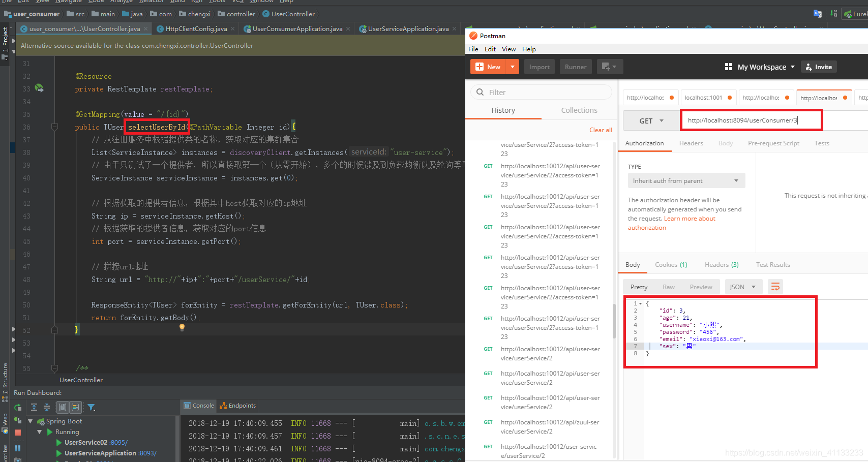Select the localhost:1001 request tab
868x462 pixels.
pyautogui.click(x=708, y=98)
